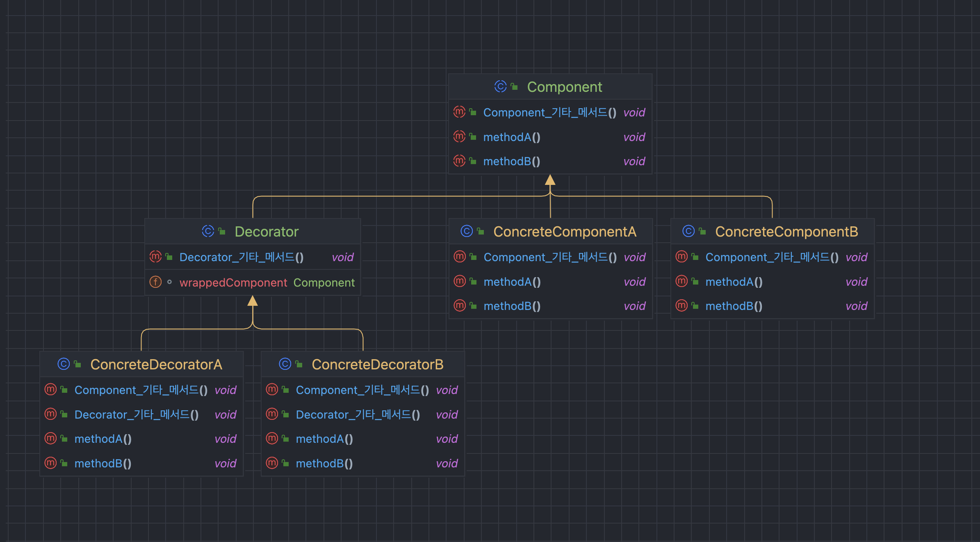The image size is (980, 542).
Task: Click the wrappedComponent field icon
Action: coord(155,282)
